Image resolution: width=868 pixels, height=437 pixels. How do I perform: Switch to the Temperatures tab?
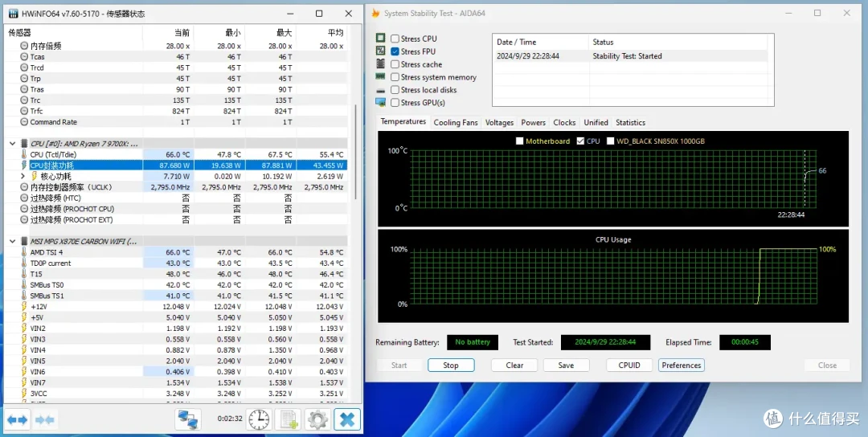403,121
